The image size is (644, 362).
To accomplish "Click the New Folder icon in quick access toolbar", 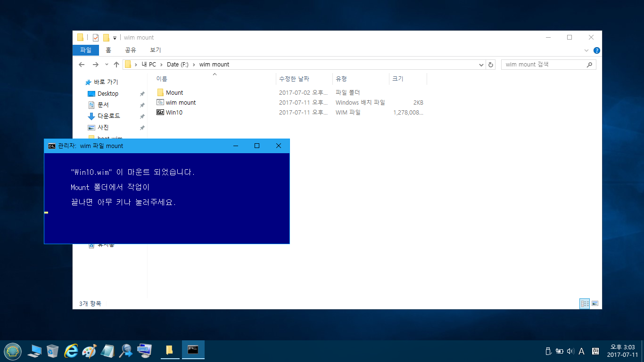I will pos(106,38).
